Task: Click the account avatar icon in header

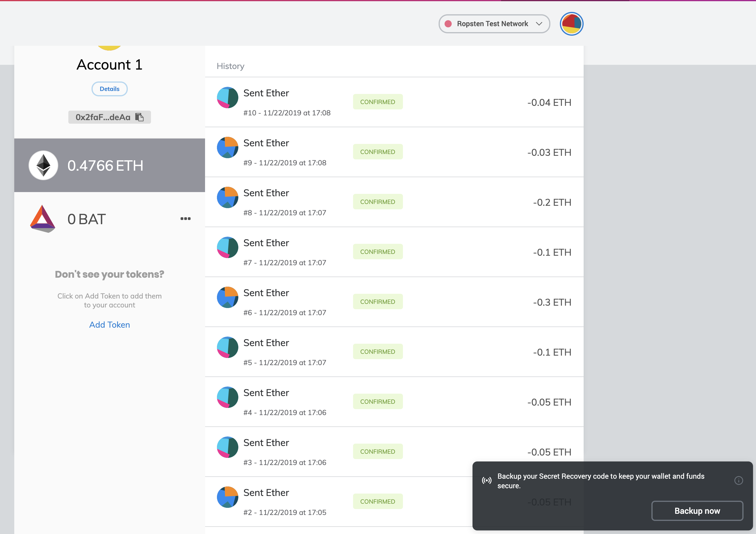Action: 571,24
